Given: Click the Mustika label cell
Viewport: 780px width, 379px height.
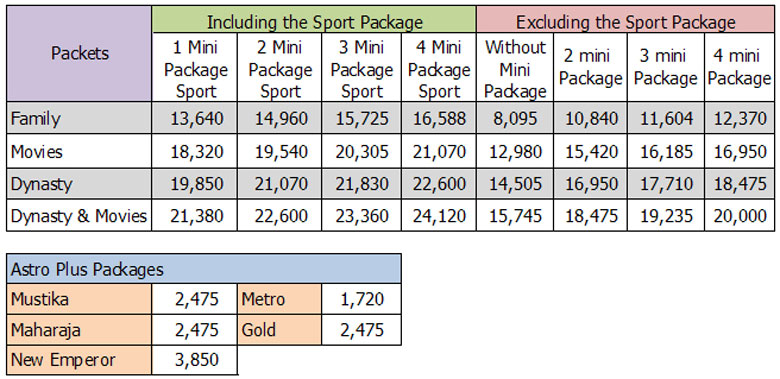Looking at the screenshot, I should 79,299.
